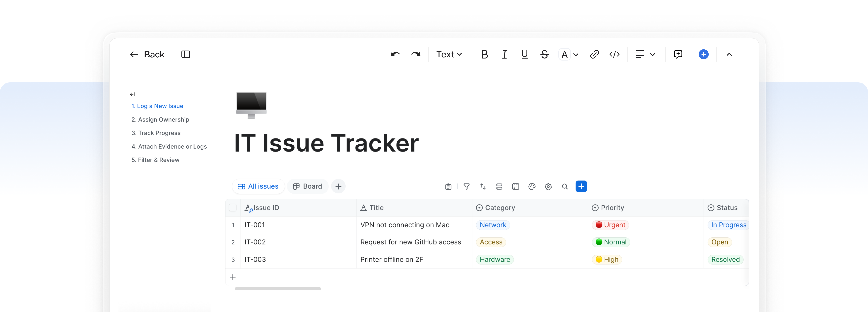Image resolution: width=868 pixels, height=312 pixels.
Task: Click the blue insert plus button in toolbar
Action: pyautogui.click(x=704, y=54)
